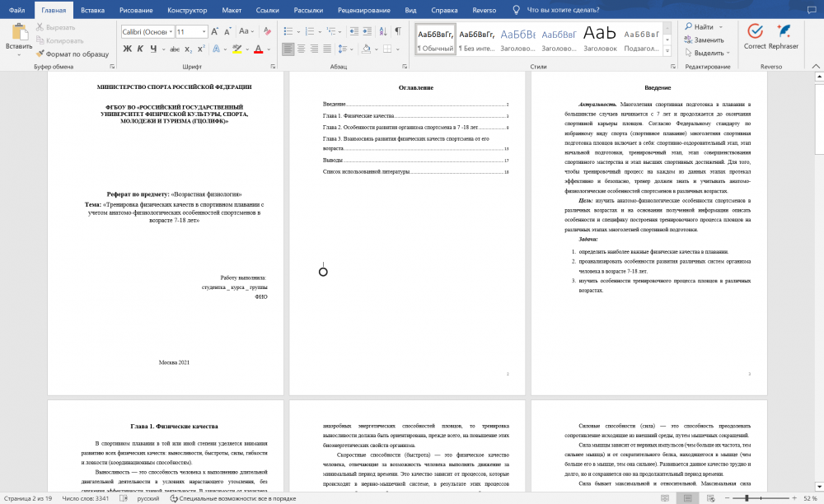The width and height of the screenshot is (824, 504).
Task: Increase font size with the large A icon
Action: [x=215, y=31]
